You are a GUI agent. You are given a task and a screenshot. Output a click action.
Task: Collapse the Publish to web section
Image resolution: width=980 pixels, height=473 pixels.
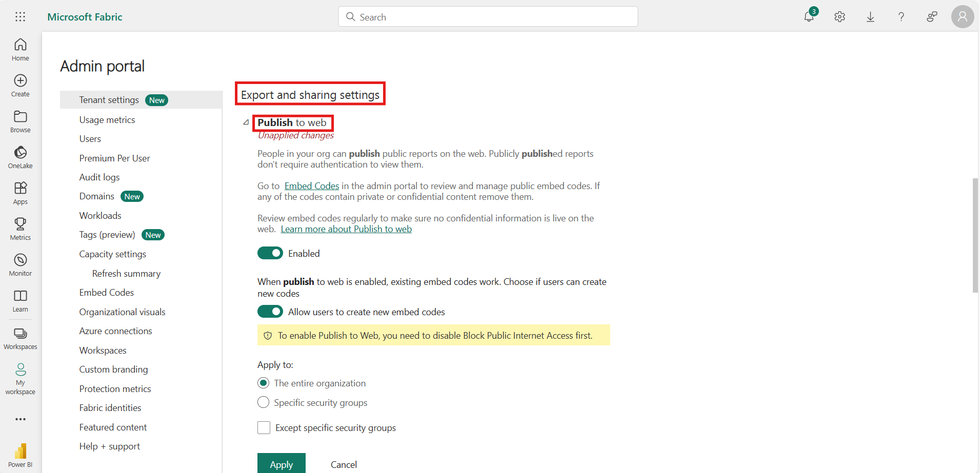click(x=246, y=122)
